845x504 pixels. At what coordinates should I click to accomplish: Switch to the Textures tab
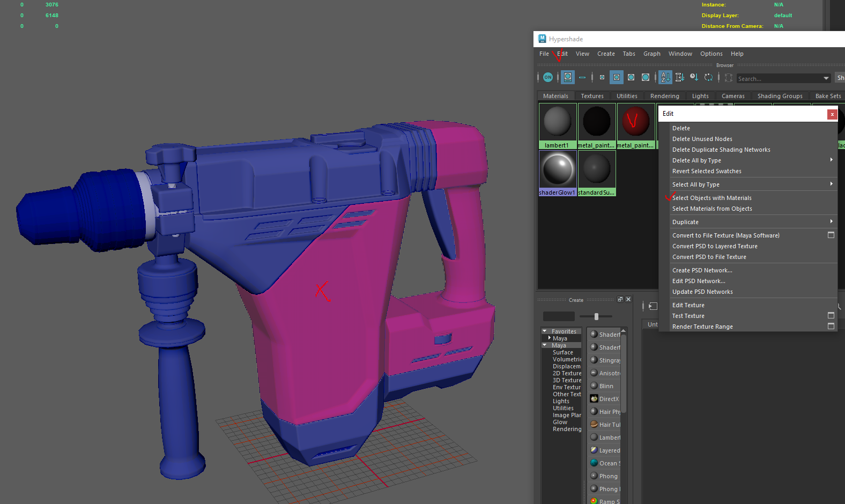pyautogui.click(x=592, y=96)
